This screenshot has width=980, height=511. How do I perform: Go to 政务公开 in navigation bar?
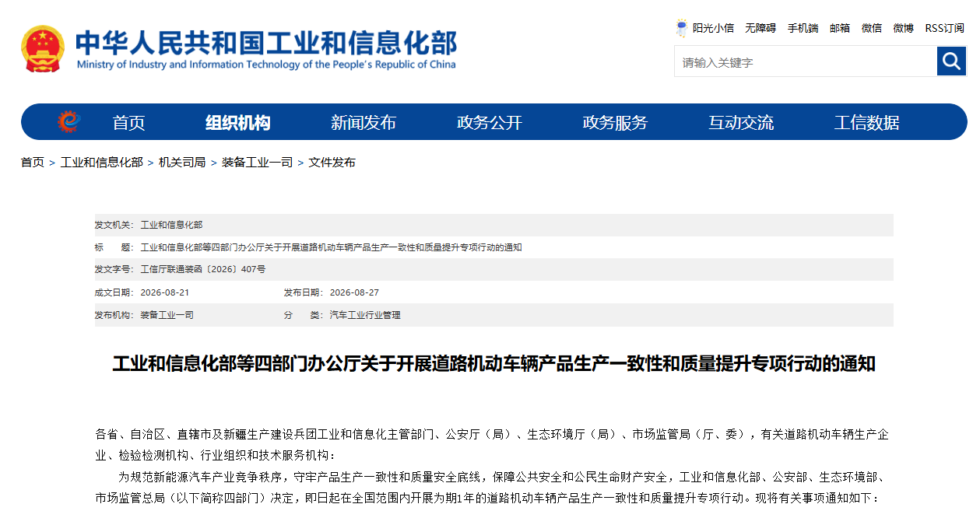coord(490,122)
